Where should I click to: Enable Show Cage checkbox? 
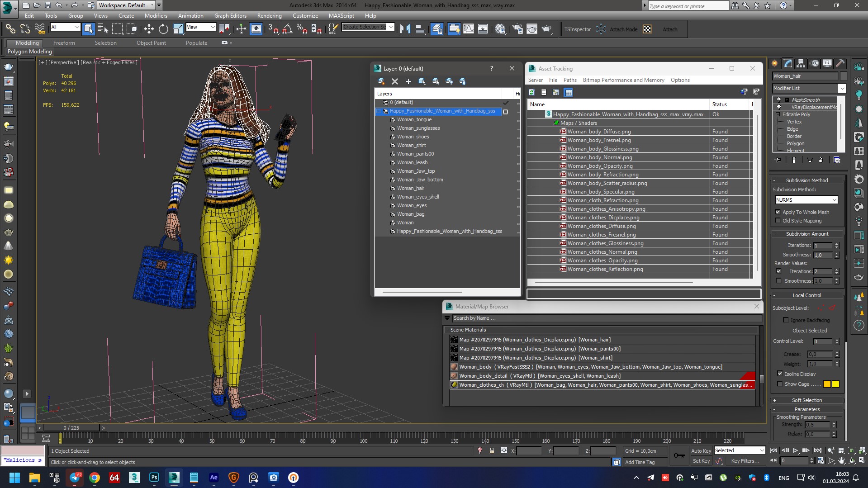point(780,384)
